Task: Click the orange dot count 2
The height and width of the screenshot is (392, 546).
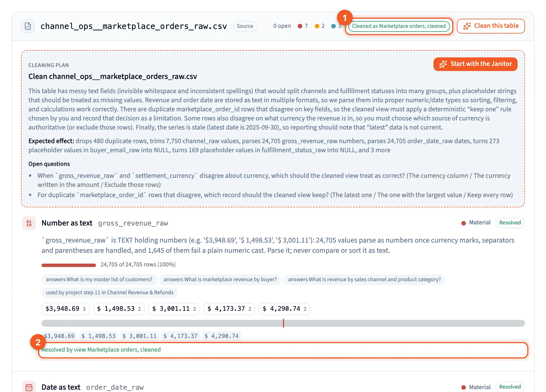Action: click(320, 26)
